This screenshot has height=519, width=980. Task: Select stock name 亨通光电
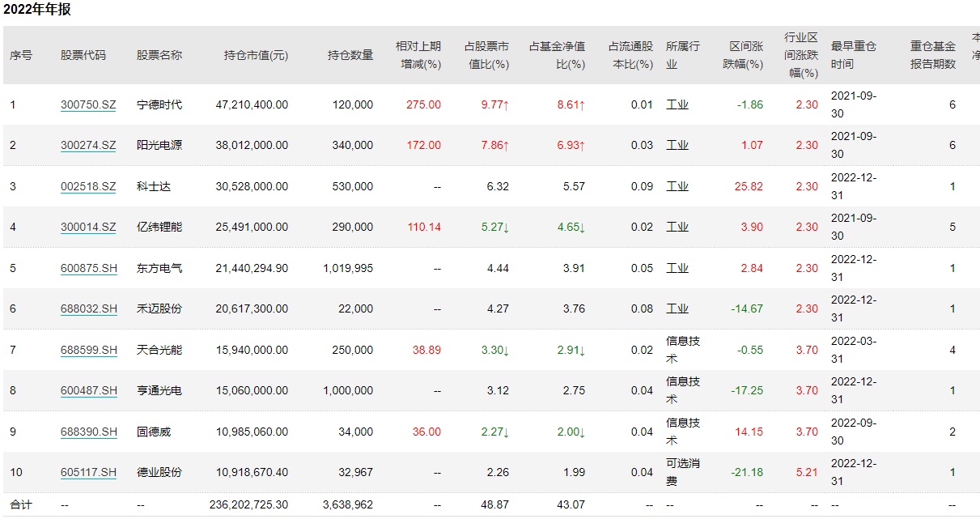point(159,390)
